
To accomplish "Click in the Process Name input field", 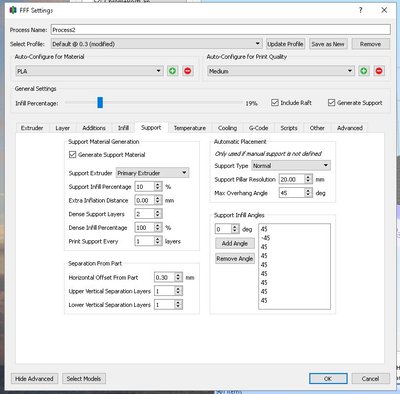I will [x=221, y=30].
